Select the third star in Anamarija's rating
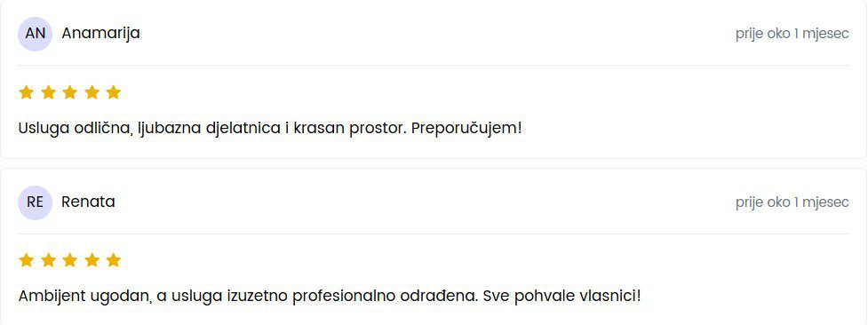 point(70,92)
